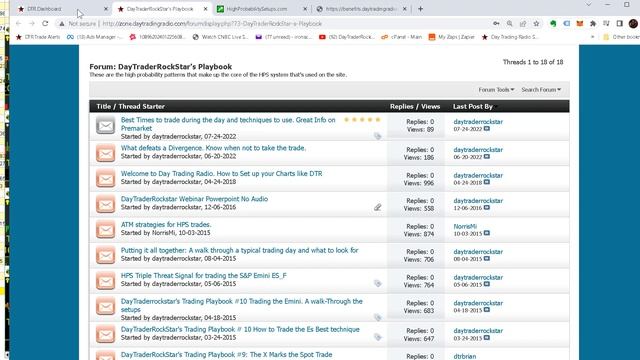Click tag icon on HPS Triple Threat thread
This screenshot has width=640, height=360.
pyautogui.click(x=378, y=283)
